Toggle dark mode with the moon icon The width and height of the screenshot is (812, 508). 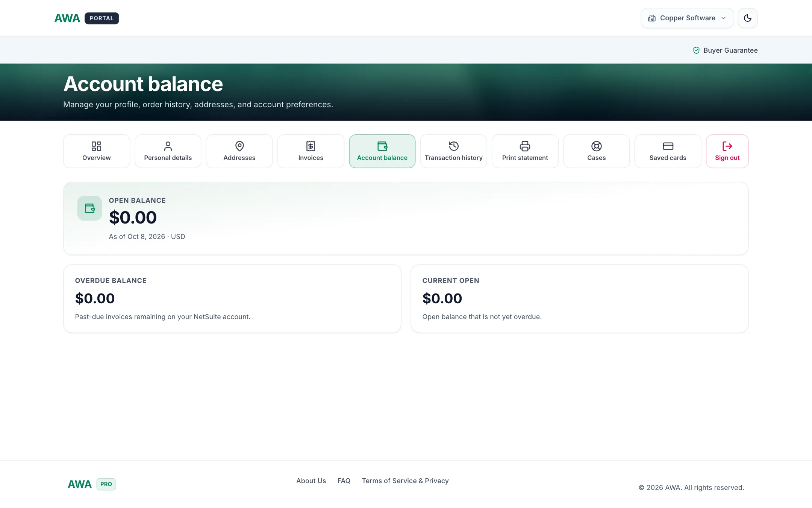pyautogui.click(x=748, y=18)
